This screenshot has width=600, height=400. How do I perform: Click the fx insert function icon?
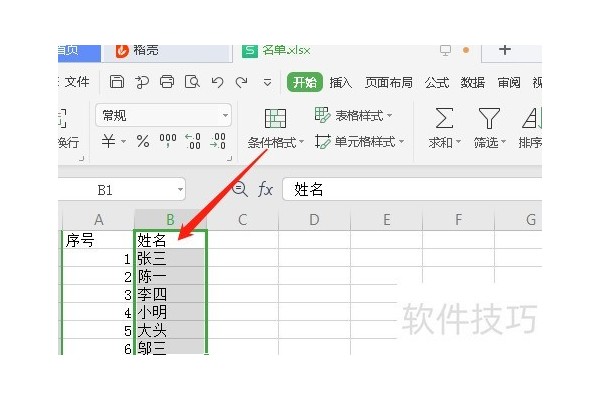265,189
